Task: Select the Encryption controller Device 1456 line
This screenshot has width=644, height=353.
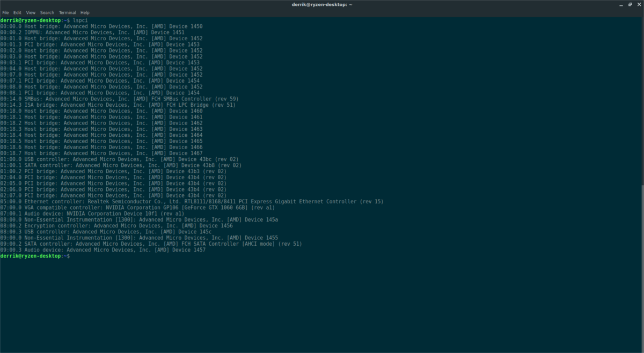Action: click(116, 225)
